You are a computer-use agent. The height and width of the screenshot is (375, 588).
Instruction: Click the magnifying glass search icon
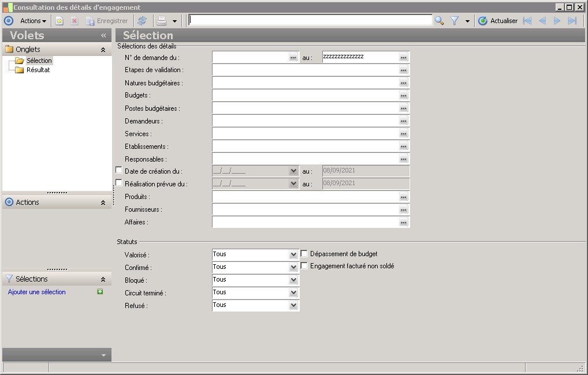pyautogui.click(x=440, y=21)
